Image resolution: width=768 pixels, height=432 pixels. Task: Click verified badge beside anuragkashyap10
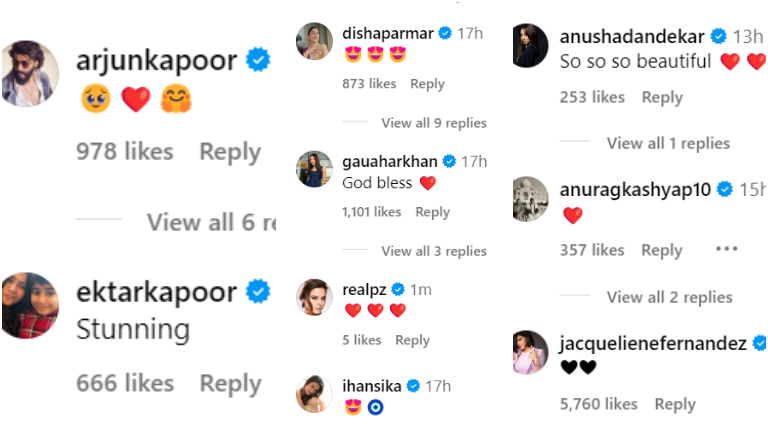(x=725, y=189)
